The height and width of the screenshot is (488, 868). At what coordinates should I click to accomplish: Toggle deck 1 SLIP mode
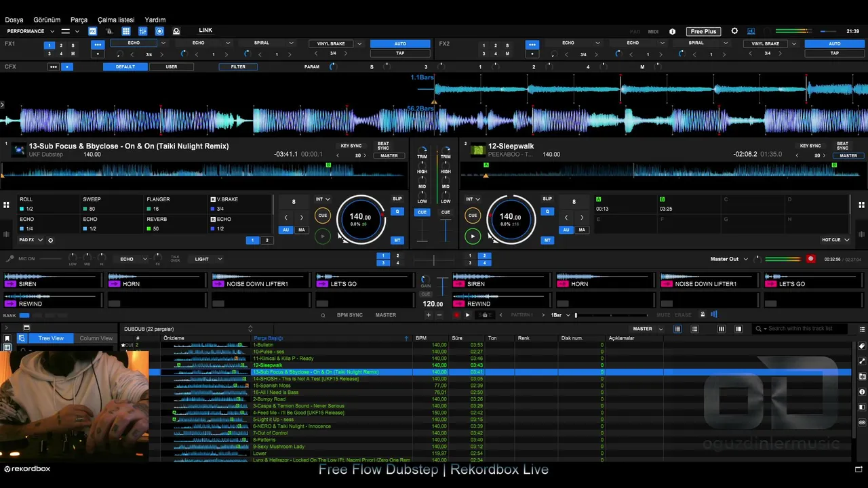coord(397,199)
